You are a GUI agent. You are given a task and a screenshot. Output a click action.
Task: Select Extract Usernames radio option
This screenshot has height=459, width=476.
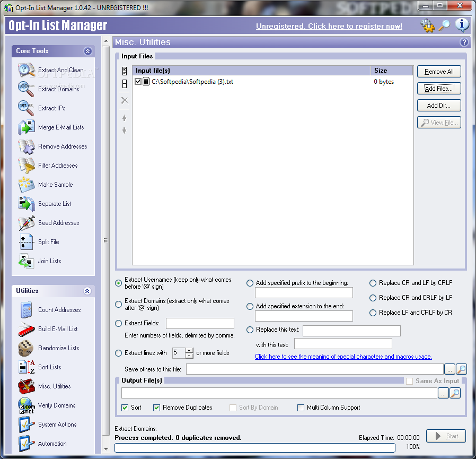(x=118, y=283)
